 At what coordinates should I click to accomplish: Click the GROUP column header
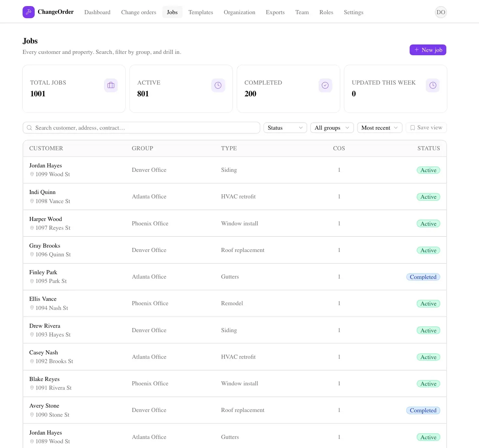[142, 148]
